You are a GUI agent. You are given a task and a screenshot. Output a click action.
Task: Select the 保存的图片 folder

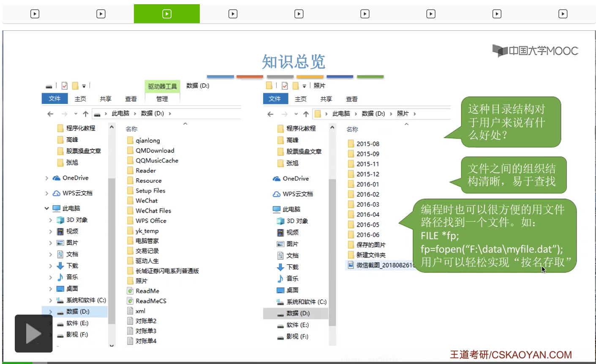[x=366, y=245]
